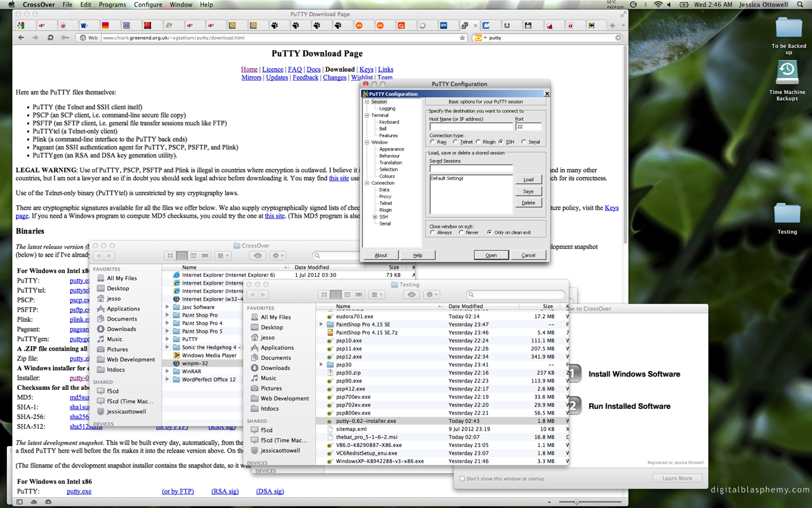Viewport: 812px width, 508px height.
Task: Select Default Settings in Saved Sessions list
Action: [447, 179]
